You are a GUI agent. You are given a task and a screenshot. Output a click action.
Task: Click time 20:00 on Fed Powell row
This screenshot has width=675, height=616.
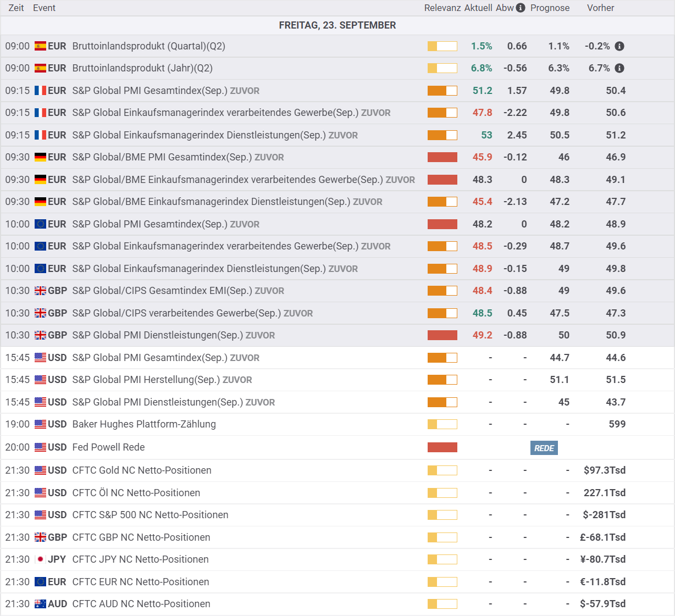pyautogui.click(x=17, y=447)
